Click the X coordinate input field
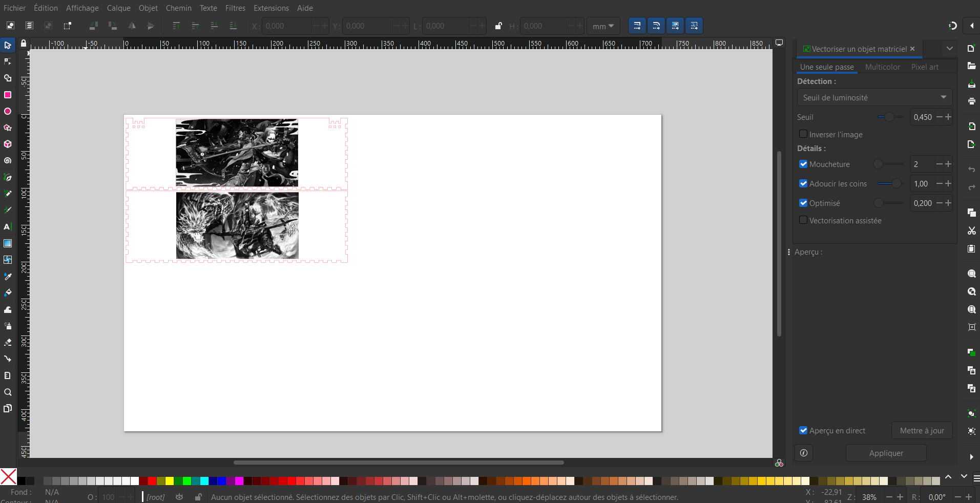 (x=287, y=26)
